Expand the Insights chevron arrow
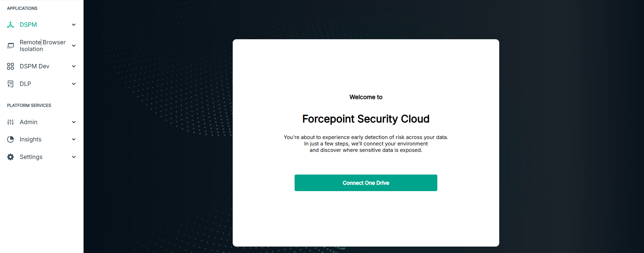Viewport: 644px width, 253px height. pos(74,139)
